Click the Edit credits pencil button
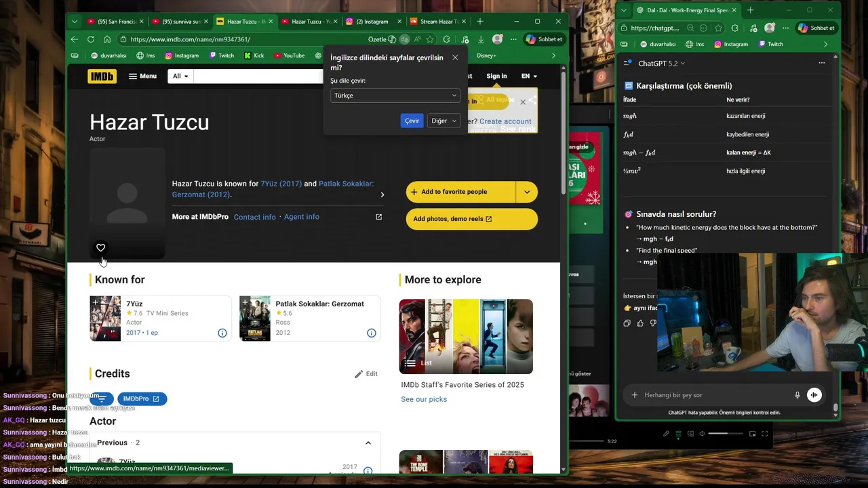This screenshot has width=868, height=488. point(366,374)
